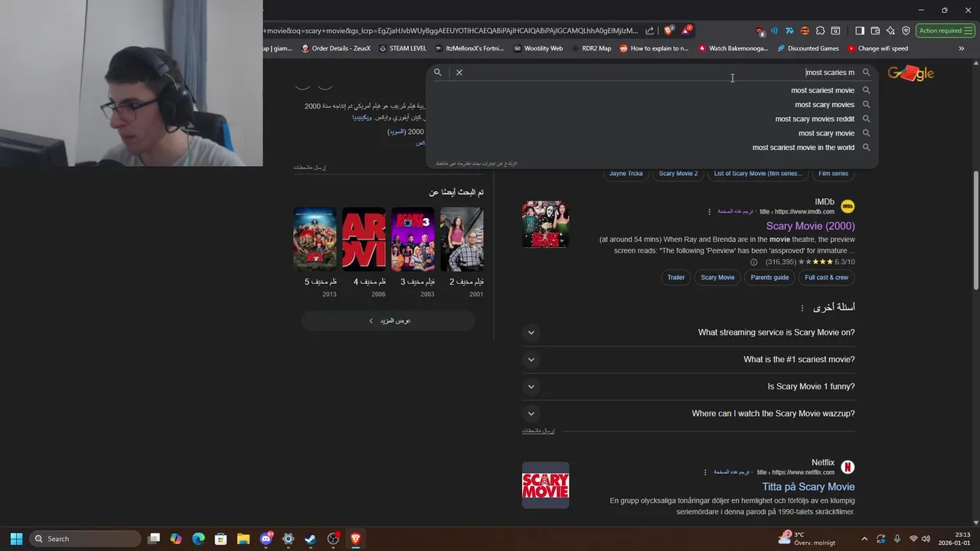Show more bookmarks with the double chevron

click(962, 48)
